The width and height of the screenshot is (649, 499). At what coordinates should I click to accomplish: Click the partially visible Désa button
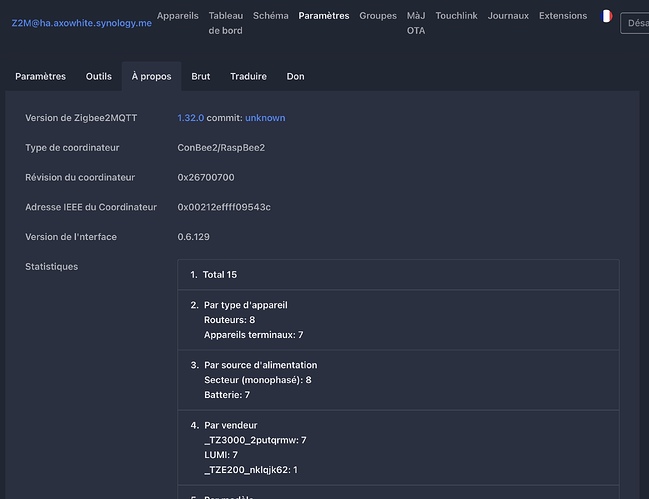[635, 23]
